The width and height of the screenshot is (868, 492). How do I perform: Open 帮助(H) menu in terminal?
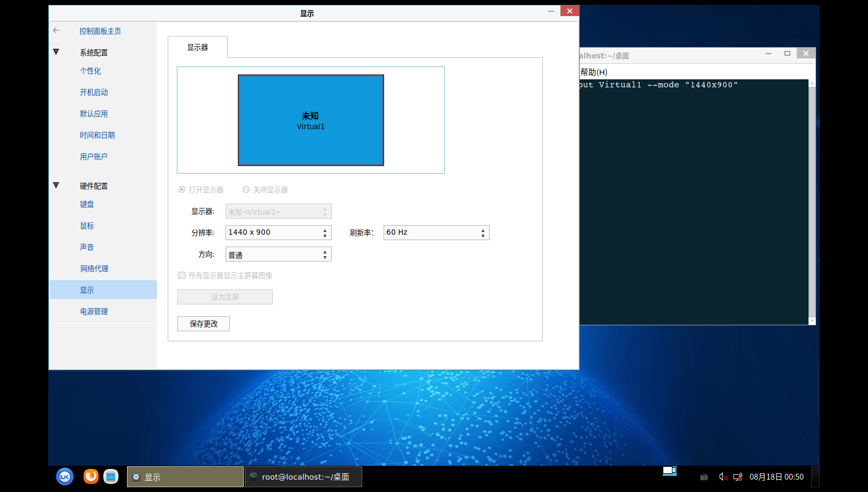(594, 72)
